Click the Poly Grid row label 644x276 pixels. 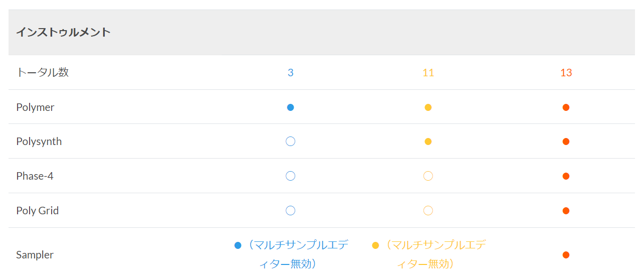(x=38, y=211)
